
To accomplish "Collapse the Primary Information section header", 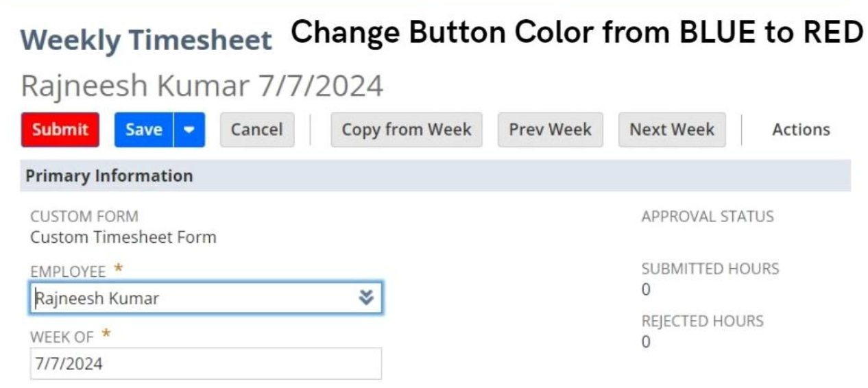I will click(110, 176).
